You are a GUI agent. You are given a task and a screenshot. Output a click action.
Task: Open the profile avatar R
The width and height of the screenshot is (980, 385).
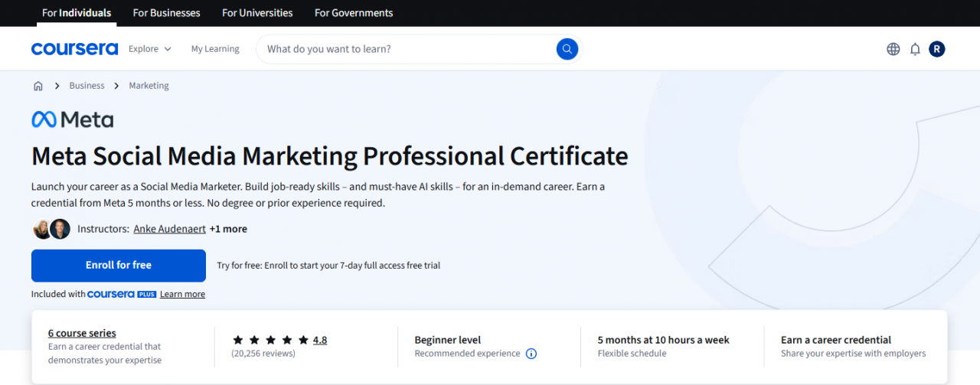(x=937, y=49)
